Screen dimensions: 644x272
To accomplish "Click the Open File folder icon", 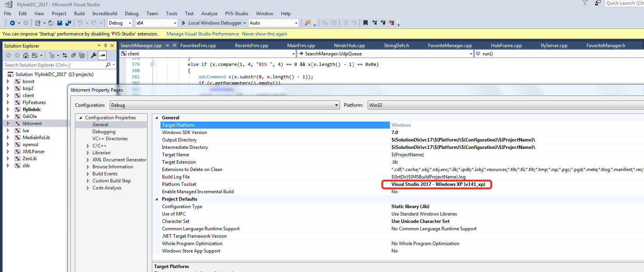I will [51, 23].
